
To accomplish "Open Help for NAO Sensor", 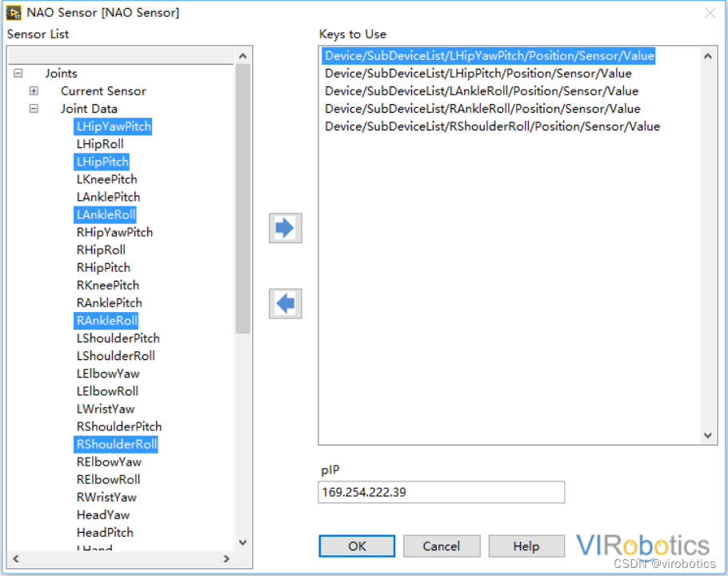I will (x=526, y=546).
